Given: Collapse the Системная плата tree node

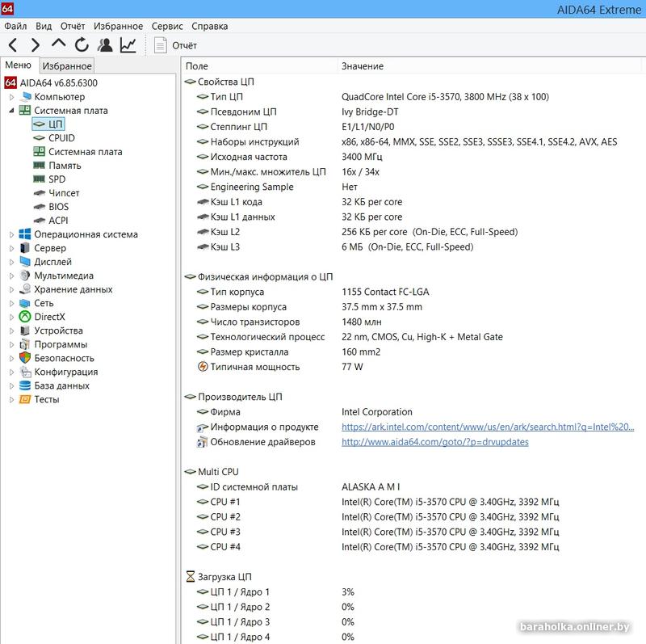Looking at the screenshot, I should click(x=11, y=111).
